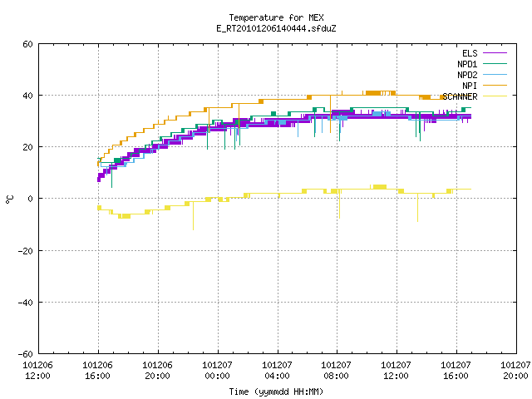
Task: Click the y-axis label 40
Action: coord(27,96)
